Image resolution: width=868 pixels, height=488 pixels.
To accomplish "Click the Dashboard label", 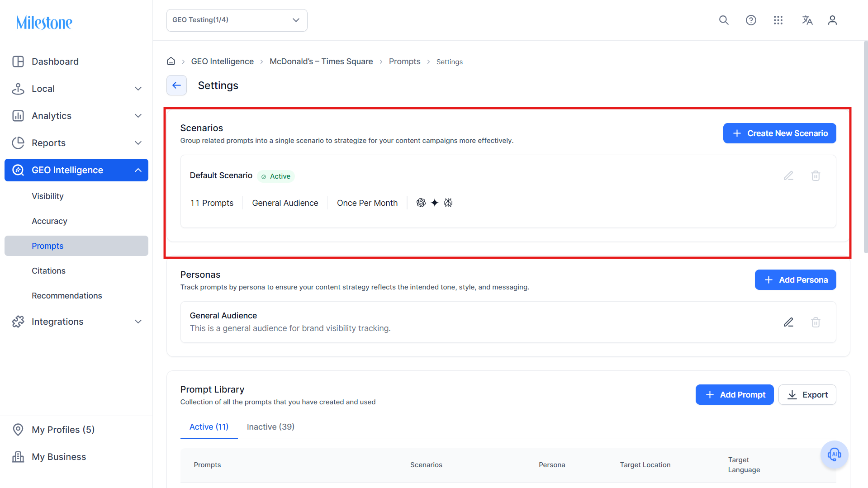I will click(55, 62).
